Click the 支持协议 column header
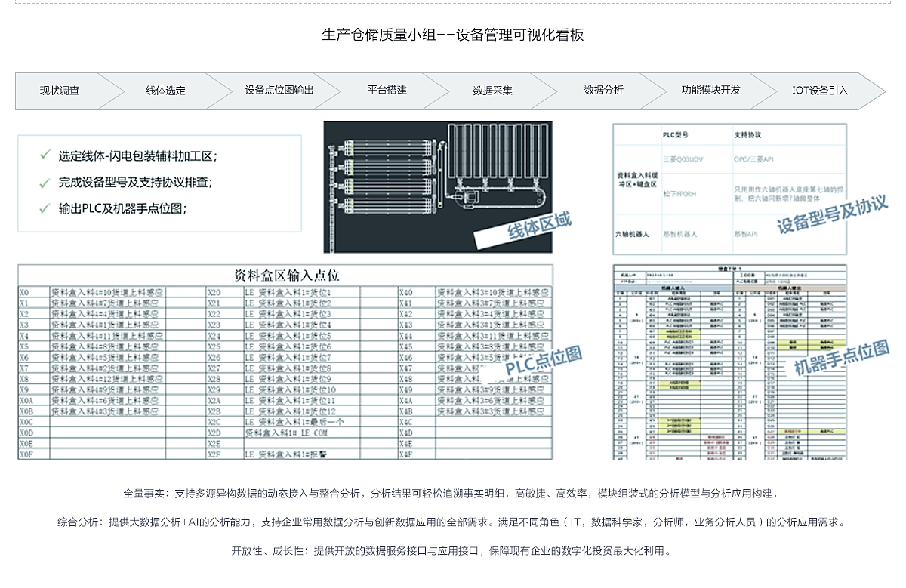This screenshot has width=906, height=588. 747,135
